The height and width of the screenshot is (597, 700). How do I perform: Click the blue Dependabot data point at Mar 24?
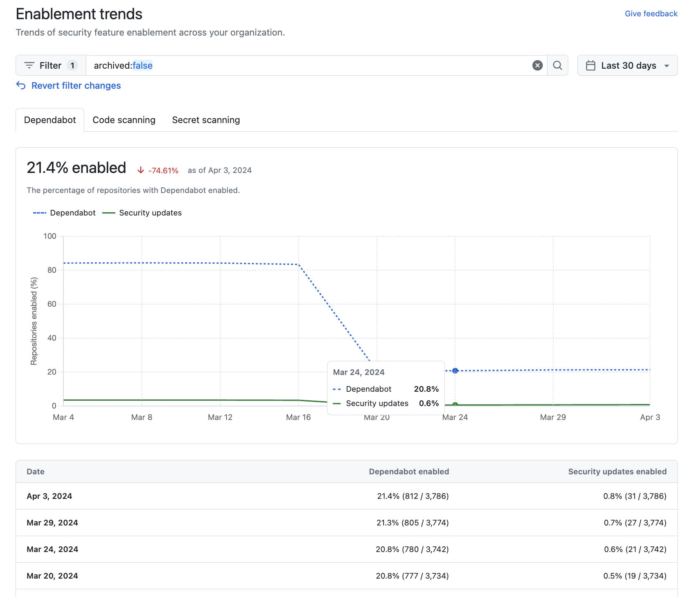pyautogui.click(x=455, y=370)
